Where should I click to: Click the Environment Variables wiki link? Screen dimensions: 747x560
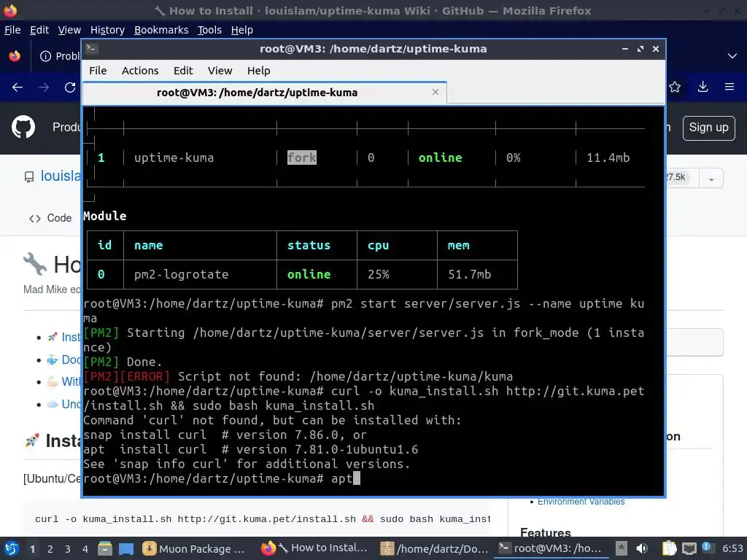pos(581,502)
